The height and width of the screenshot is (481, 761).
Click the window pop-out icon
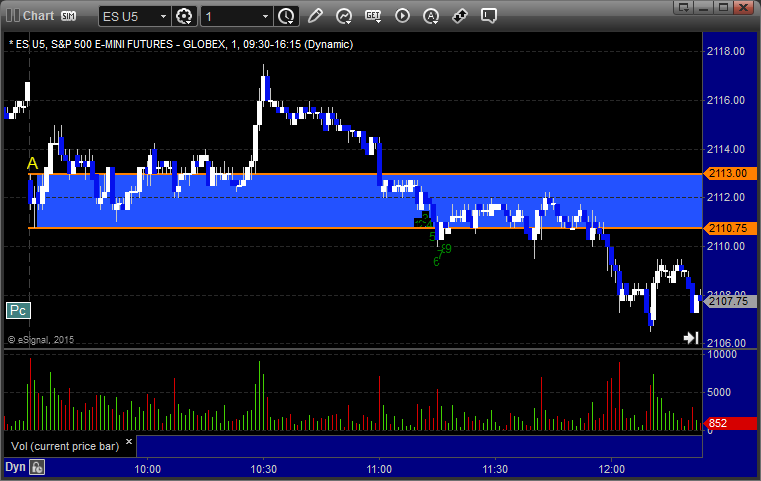(x=684, y=7)
